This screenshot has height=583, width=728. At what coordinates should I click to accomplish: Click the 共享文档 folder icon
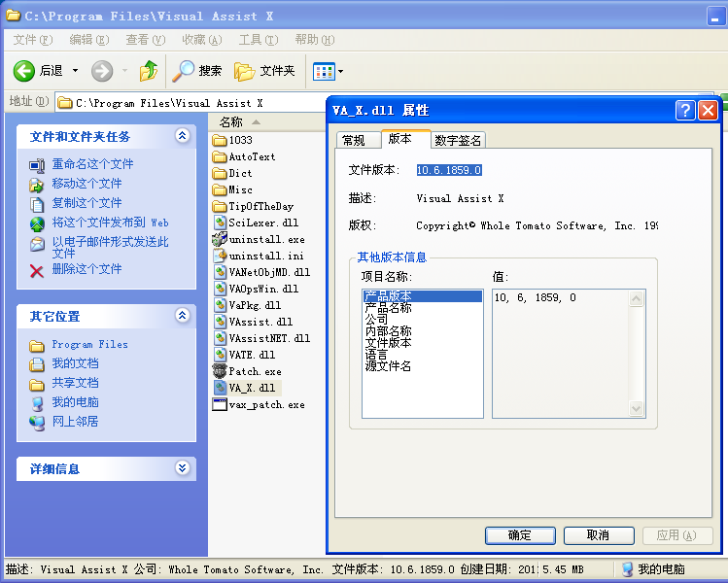(x=37, y=384)
